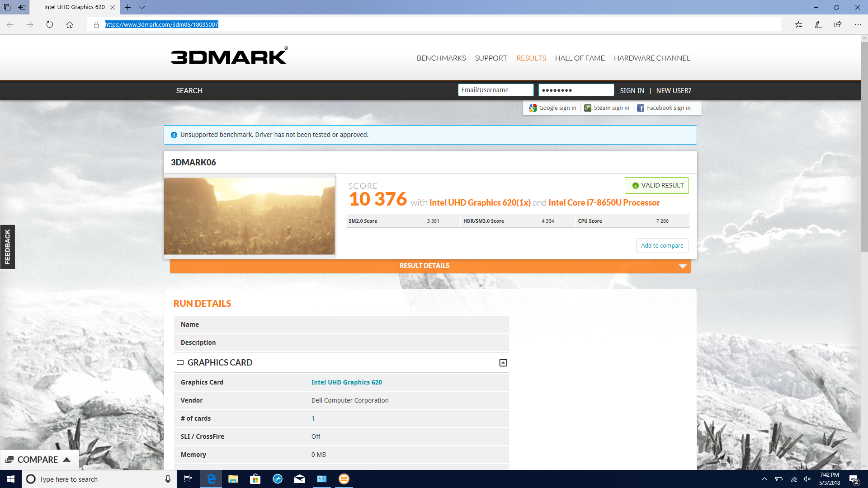Click Add to compare button
The image size is (868, 488).
tap(662, 246)
